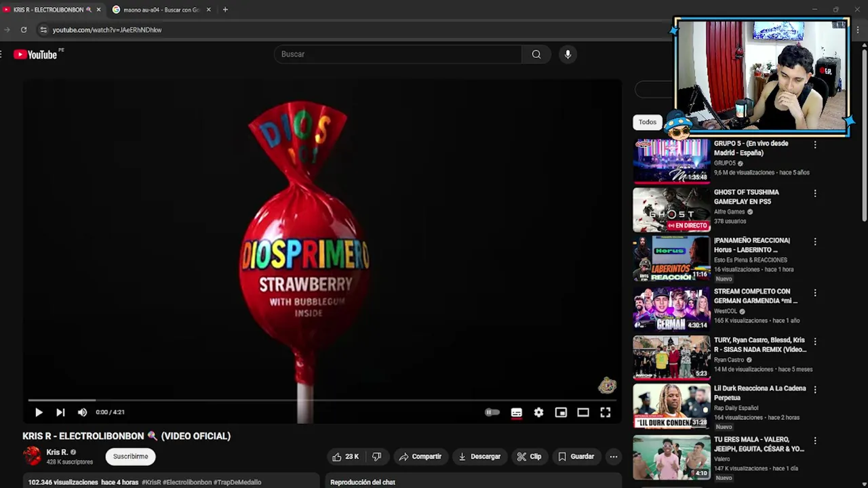Click the Ryan Castro channel name

tap(729, 360)
